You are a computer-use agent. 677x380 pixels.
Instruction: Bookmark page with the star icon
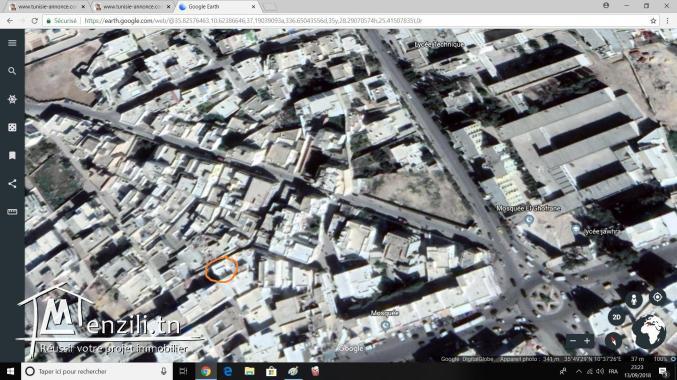[x=653, y=21]
